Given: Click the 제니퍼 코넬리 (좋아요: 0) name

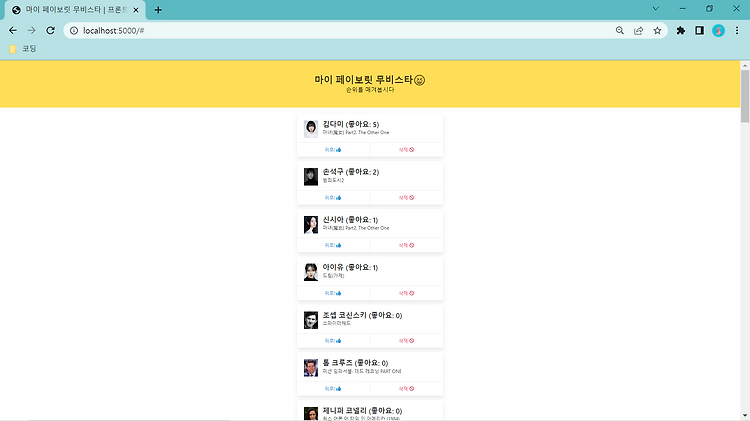Looking at the screenshot, I should click(x=362, y=410).
